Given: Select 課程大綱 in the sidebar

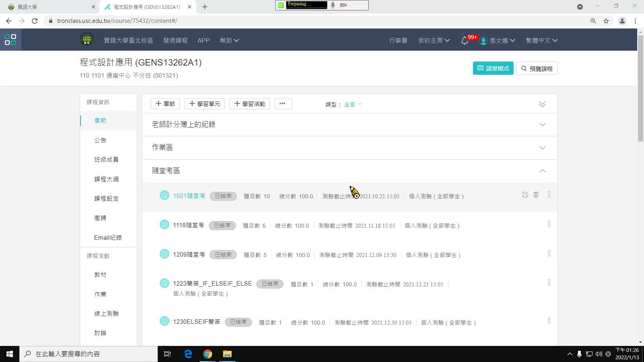Looking at the screenshot, I should coord(106,179).
